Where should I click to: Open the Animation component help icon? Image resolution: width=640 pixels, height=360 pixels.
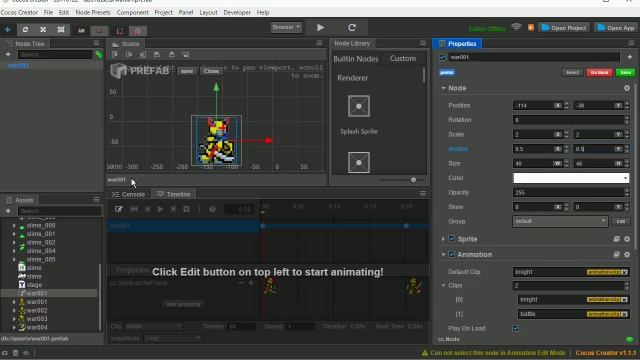(x=616, y=254)
